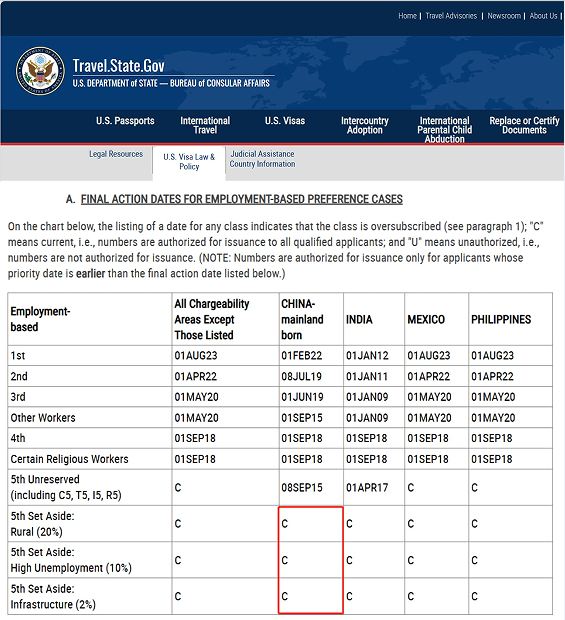Select China 1st preference date 01FEB22

pyautogui.click(x=302, y=355)
